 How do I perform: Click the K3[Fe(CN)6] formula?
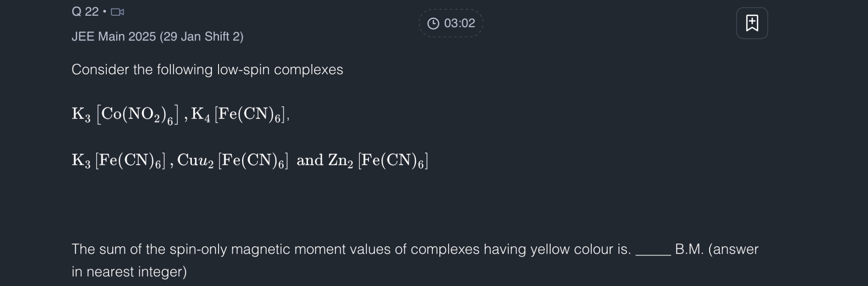click(119, 161)
